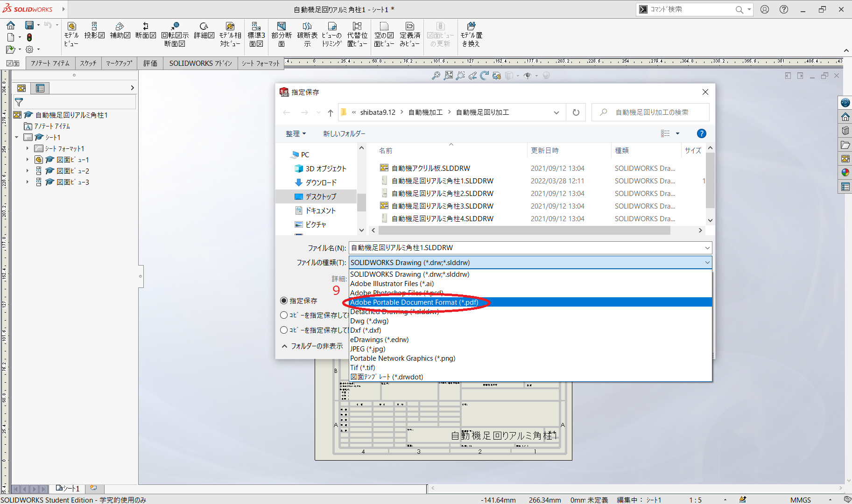Click the 更新日時 column header

(545, 150)
